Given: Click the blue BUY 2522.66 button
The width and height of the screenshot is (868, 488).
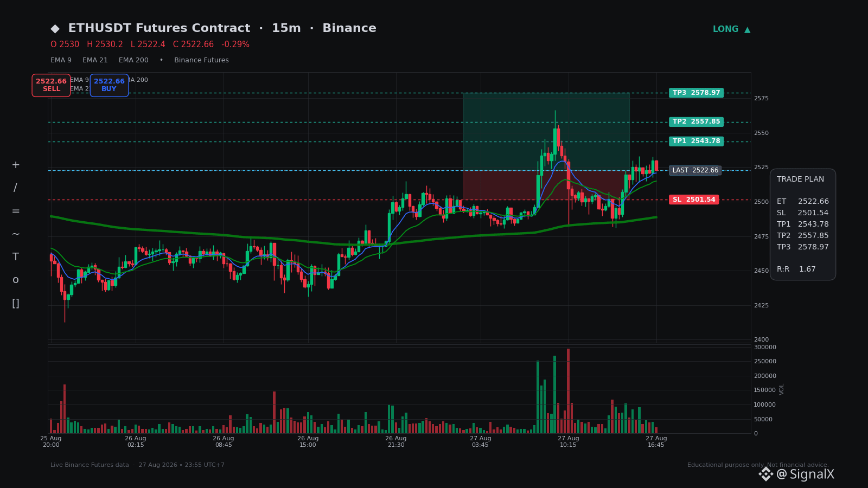Looking at the screenshot, I should point(109,85).
